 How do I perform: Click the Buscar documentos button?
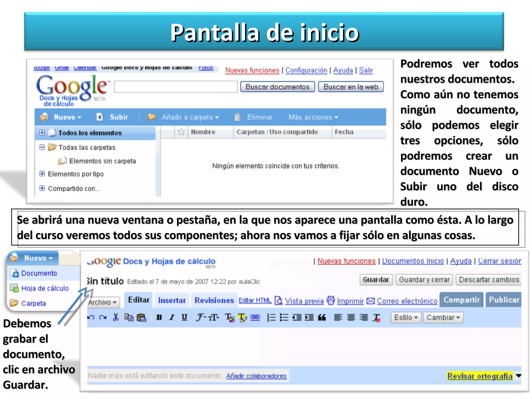(277, 87)
